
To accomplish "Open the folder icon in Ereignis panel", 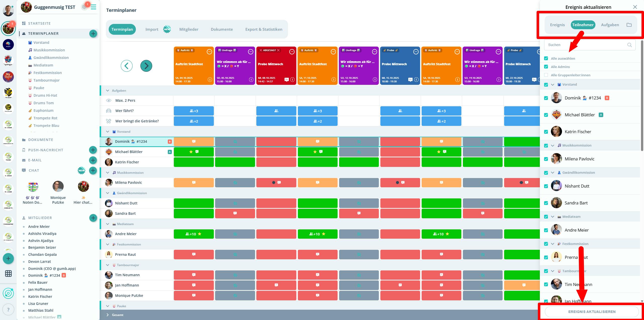I will click(629, 25).
